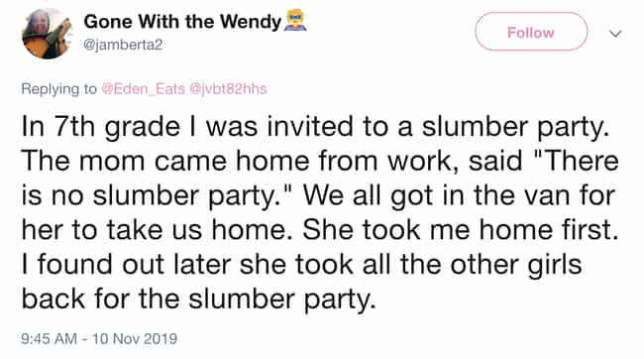Click the tweet line starting "In 7th grade"
This screenshot has width=644, height=359.
315,127
